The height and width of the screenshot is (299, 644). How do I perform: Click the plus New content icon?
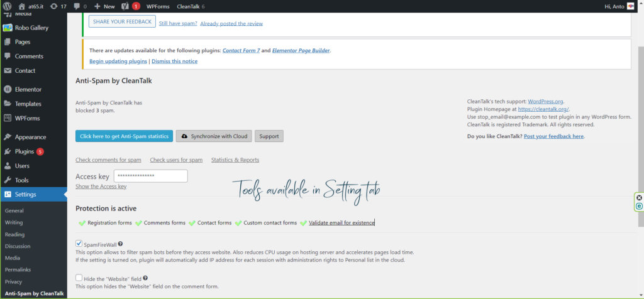click(x=97, y=6)
